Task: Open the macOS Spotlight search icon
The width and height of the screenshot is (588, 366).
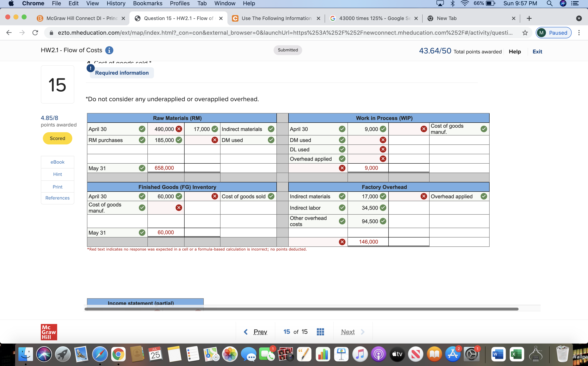Action: point(549,4)
